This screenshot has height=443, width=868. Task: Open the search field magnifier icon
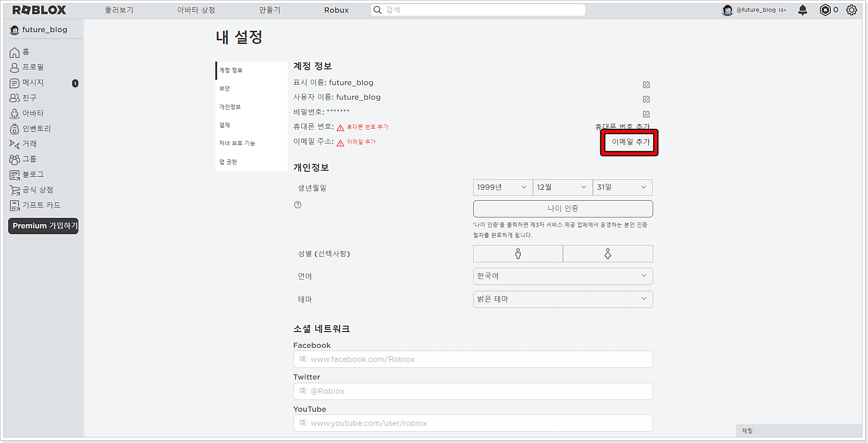click(x=378, y=10)
